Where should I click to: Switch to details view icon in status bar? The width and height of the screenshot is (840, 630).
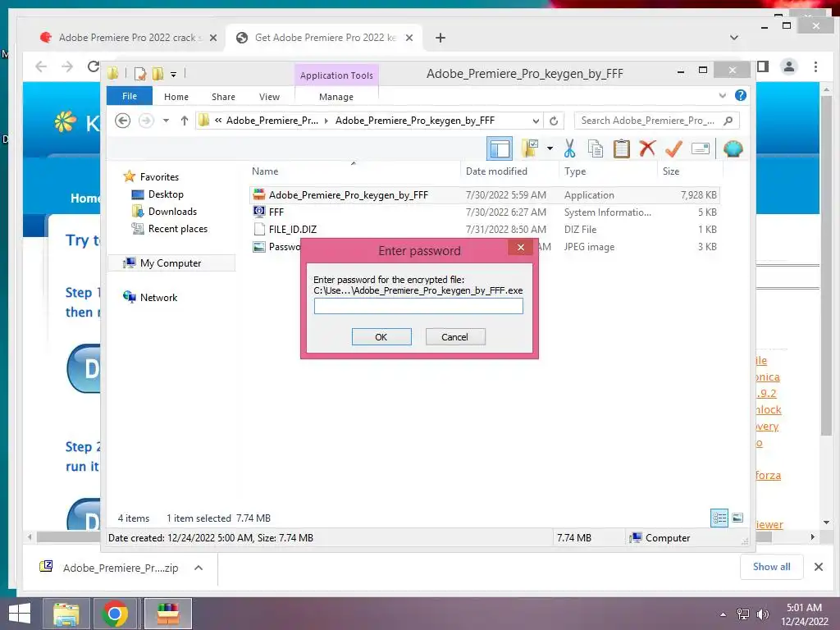tap(719, 518)
